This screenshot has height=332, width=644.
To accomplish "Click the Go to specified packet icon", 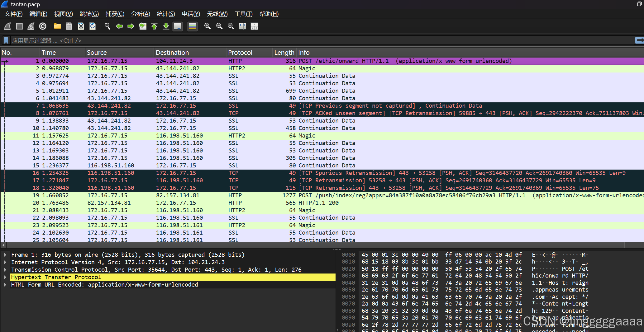I will pos(143,26).
